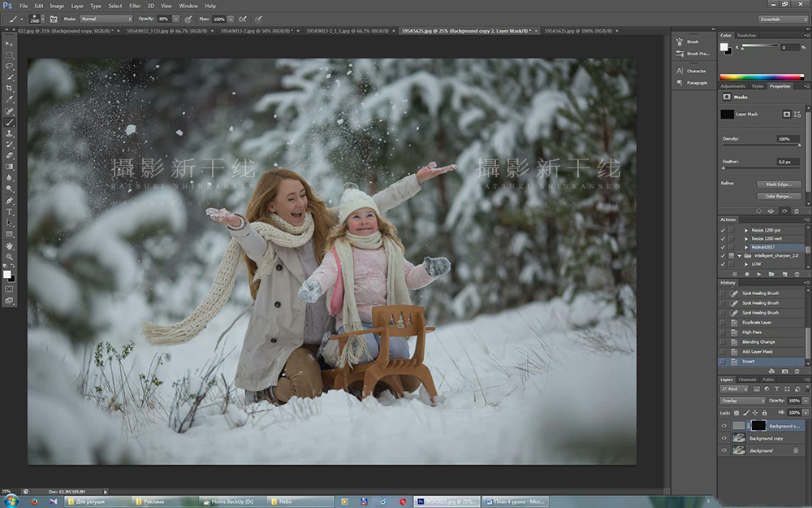Toggle checkmark for LOW action
This screenshot has width=812, height=508.
tap(723, 264)
